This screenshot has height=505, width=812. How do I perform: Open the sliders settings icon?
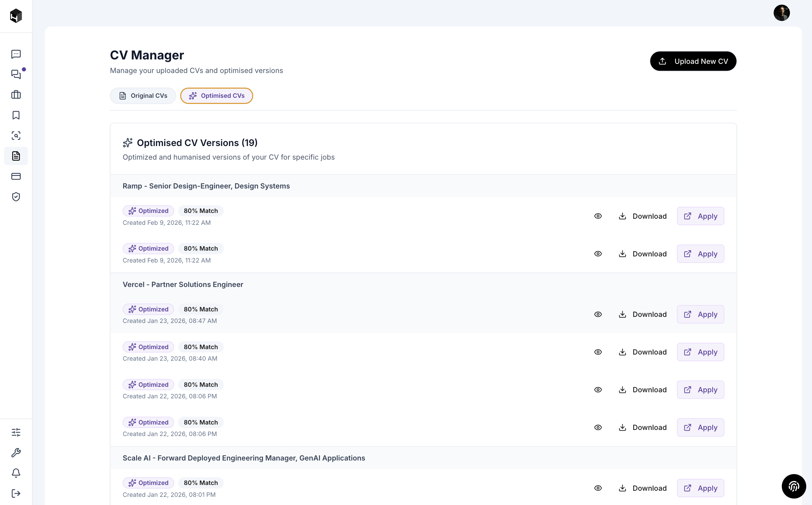click(x=16, y=432)
